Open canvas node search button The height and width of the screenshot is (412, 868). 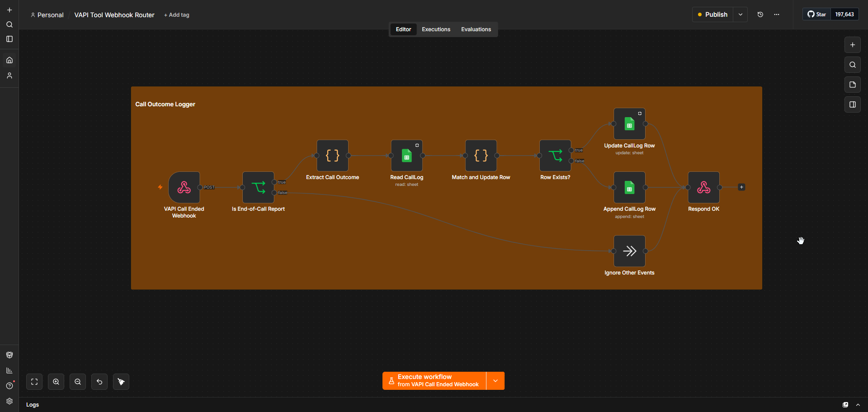point(853,65)
